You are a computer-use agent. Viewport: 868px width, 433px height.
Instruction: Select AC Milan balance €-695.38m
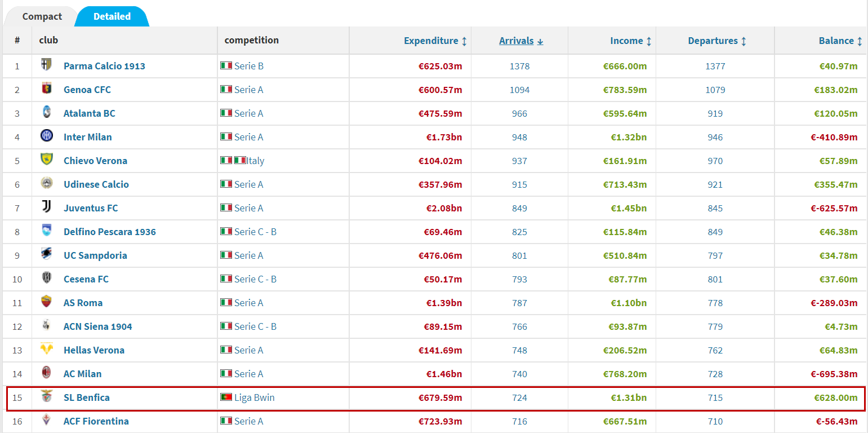pyautogui.click(x=834, y=374)
